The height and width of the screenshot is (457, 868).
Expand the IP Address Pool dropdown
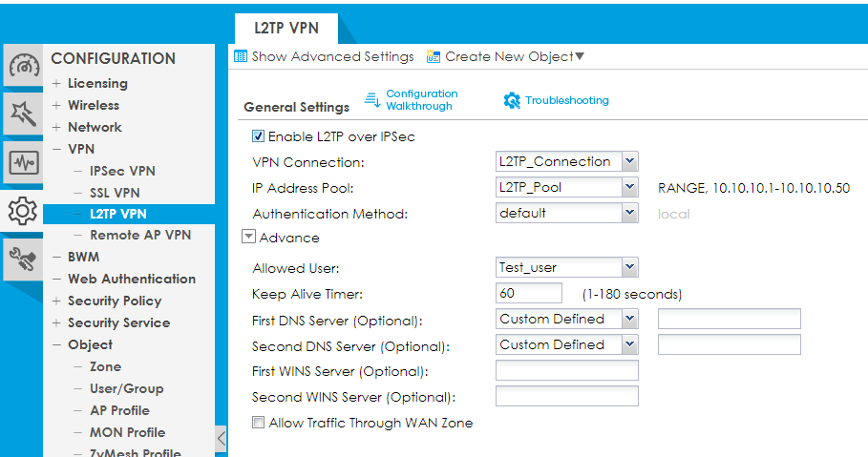coord(629,188)
